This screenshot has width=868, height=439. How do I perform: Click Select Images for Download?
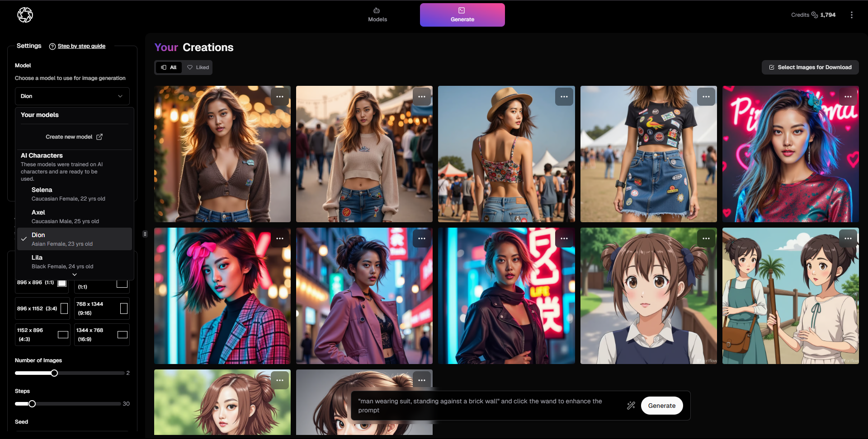pos(810,67)
